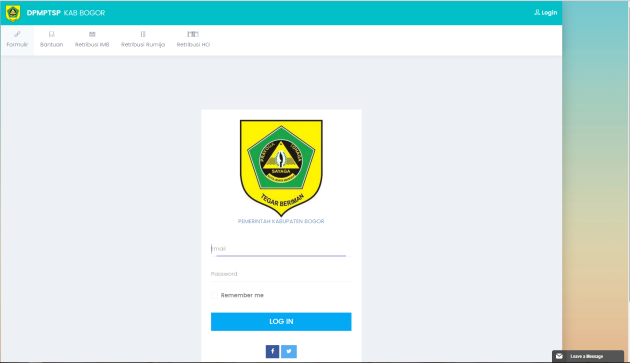Image resolution: width=630 pixels, height=363 pixels.
Task: Select the Bantuan menu label
Action: click(51, 45)
